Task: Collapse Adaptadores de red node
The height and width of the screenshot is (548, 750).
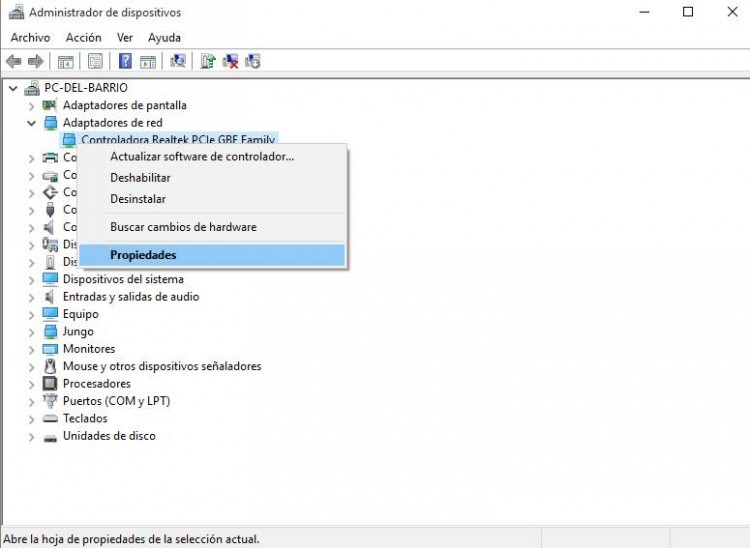Action: [32, 123]
